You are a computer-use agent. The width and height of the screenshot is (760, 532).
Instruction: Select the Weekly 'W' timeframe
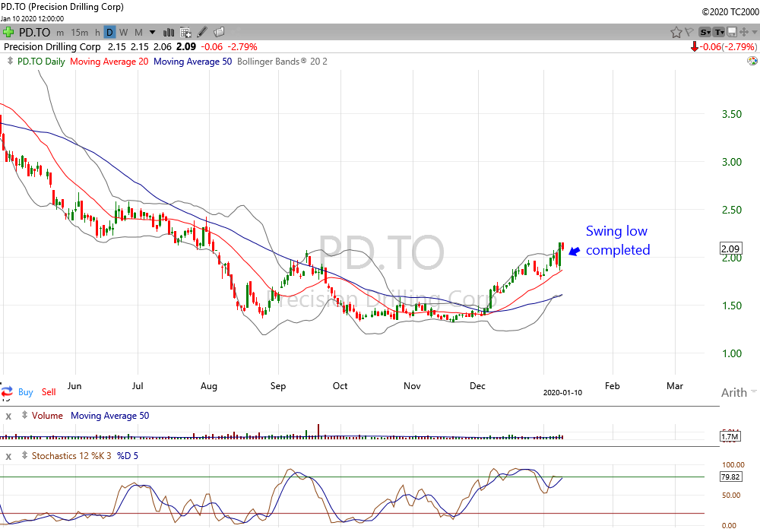[124, 33]
